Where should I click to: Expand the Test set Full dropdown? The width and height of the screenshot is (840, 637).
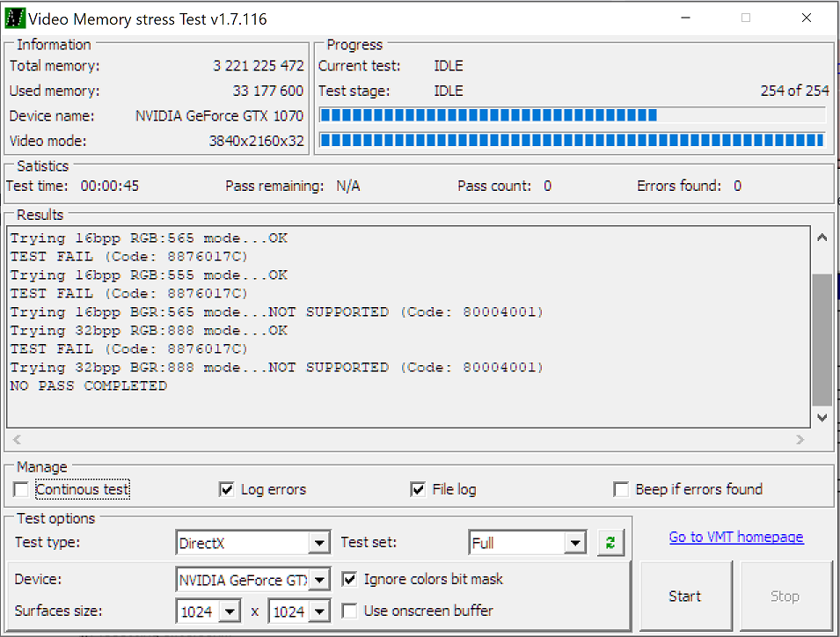point(575,543)
